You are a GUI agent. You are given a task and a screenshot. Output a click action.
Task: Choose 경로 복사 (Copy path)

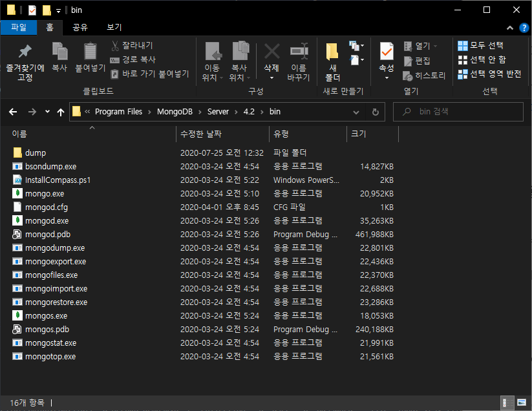click(133, 59)
